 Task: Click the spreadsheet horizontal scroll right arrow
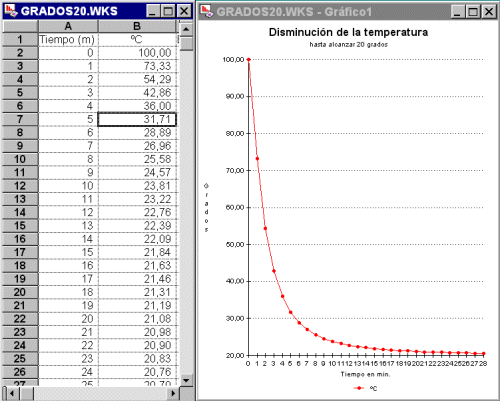(x=173, y=393)
